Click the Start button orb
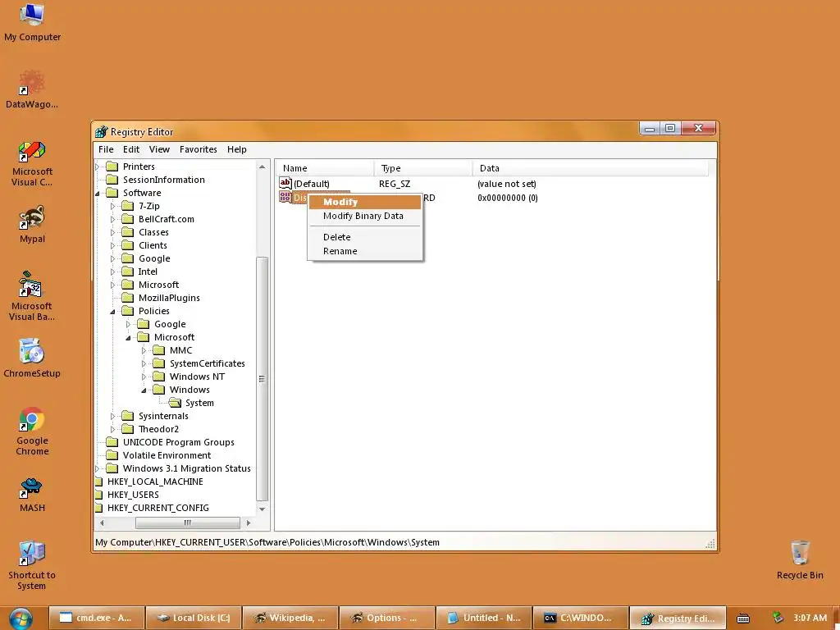Image resolution: width=840 pixels, height=630 pixels. (21, 619)
